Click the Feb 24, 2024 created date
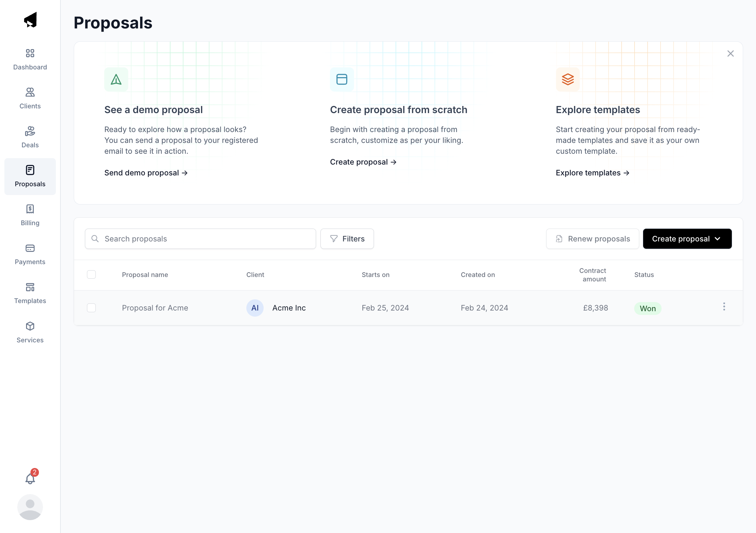The height and width of the screenshot is (533, 756). [x=484, y=308]
